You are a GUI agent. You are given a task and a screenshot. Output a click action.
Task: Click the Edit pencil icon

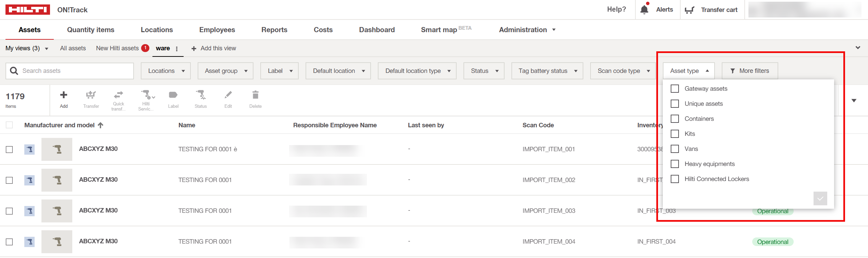pyautogui.click(x=228, y=95)
